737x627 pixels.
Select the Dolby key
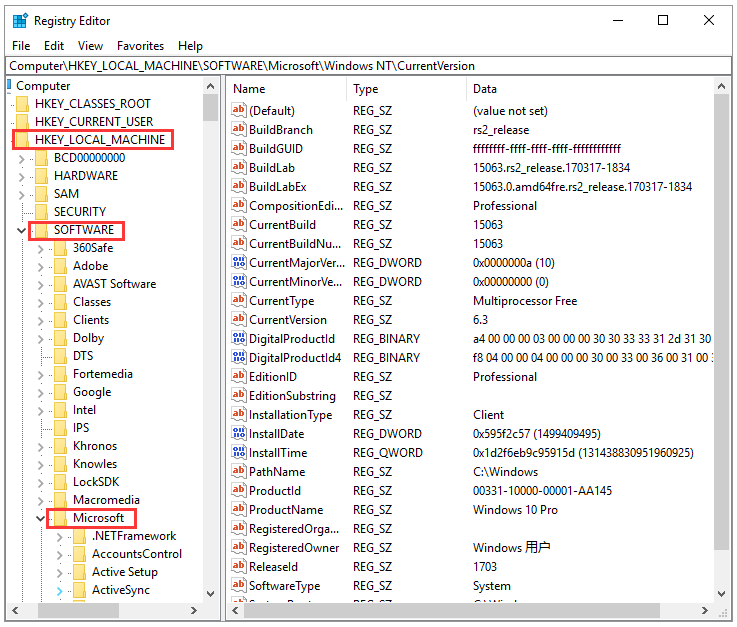pyautogui.click(x=88, y=338)
